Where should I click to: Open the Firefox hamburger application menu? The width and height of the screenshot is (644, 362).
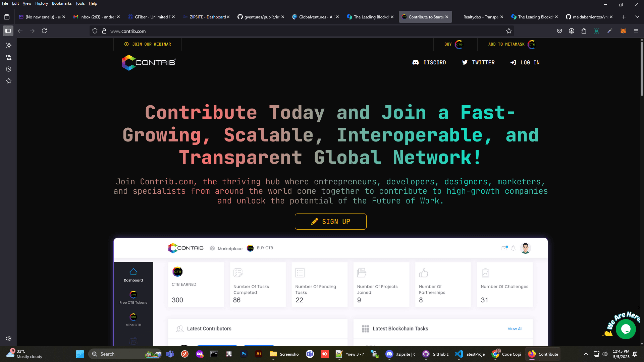tap(636, 31)
